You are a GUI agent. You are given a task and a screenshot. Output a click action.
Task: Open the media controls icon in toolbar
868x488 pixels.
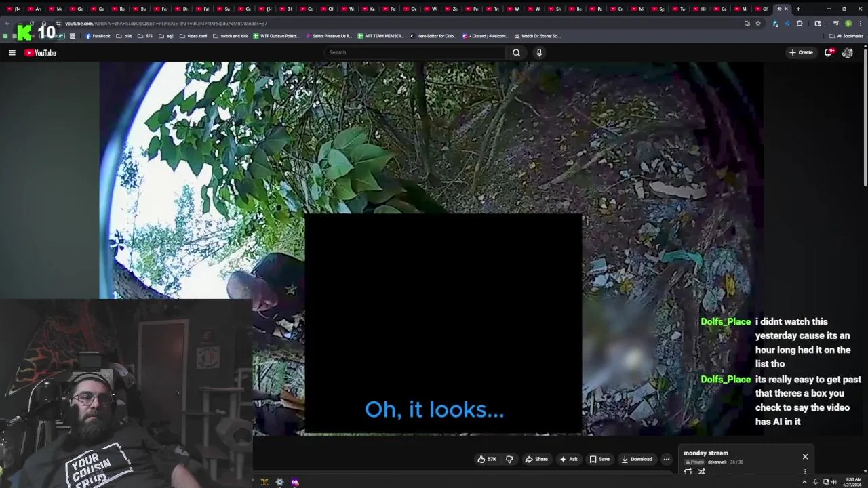[835, 23]
